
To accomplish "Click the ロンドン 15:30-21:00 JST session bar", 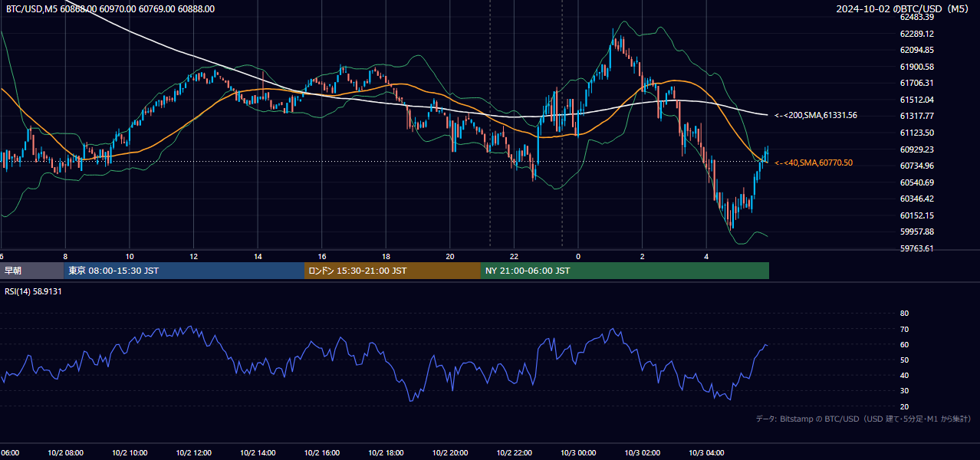I will (x=393, y=271).
